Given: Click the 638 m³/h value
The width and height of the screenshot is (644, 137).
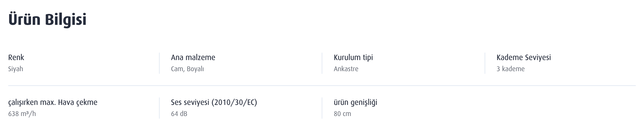Looking at the screenshot, I should point(22,114).
